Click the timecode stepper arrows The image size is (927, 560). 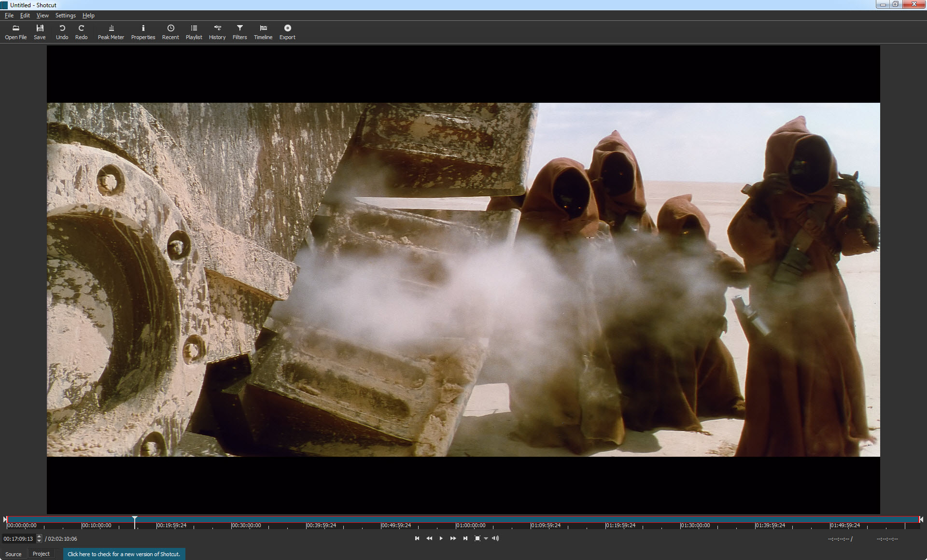tap(39, 539)
